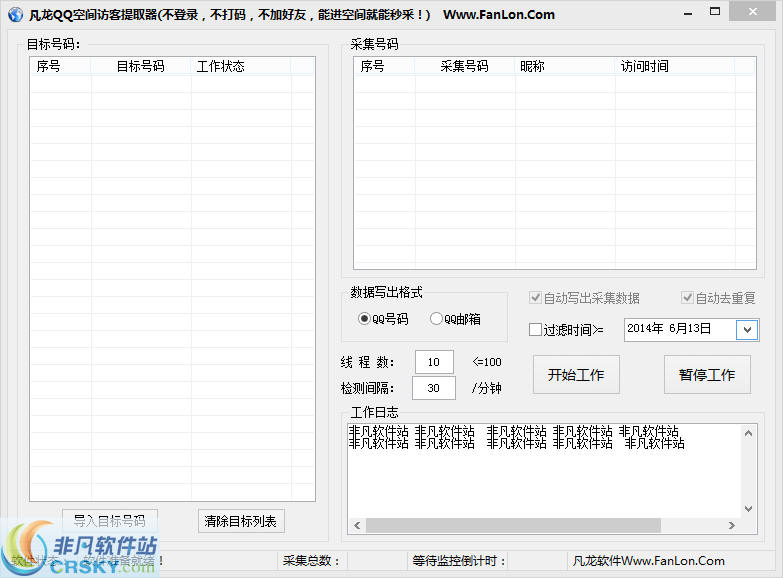This screenshot has height=578, width=783.
Task: Click the work log horizontal scrollbar thumb
Action: click(x=513, y=526)
